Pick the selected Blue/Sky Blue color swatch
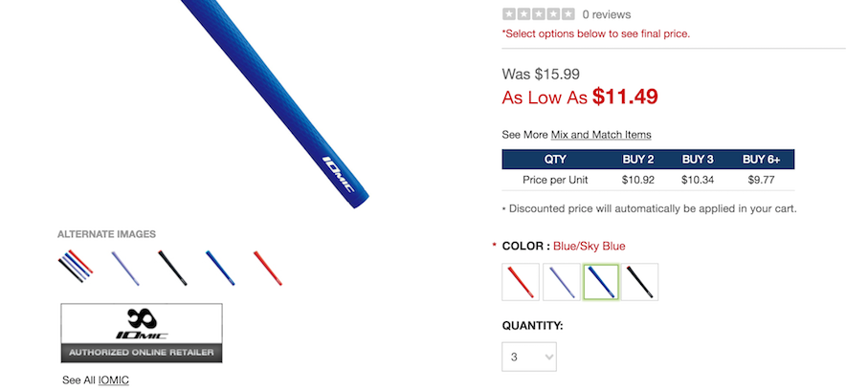The width and height of the screenshot is (868, 390). [x=602, y=281]
